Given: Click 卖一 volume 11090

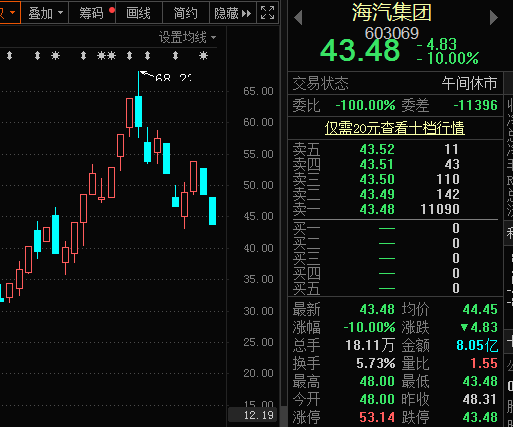Looking at the screenshot, I should pyautogui.click(x=440, y=209).
